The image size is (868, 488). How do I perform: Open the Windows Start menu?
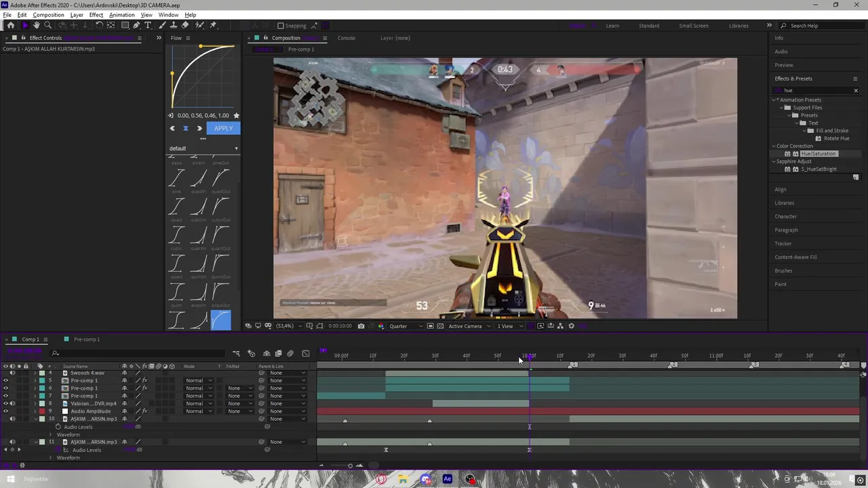tap(11, 479)
